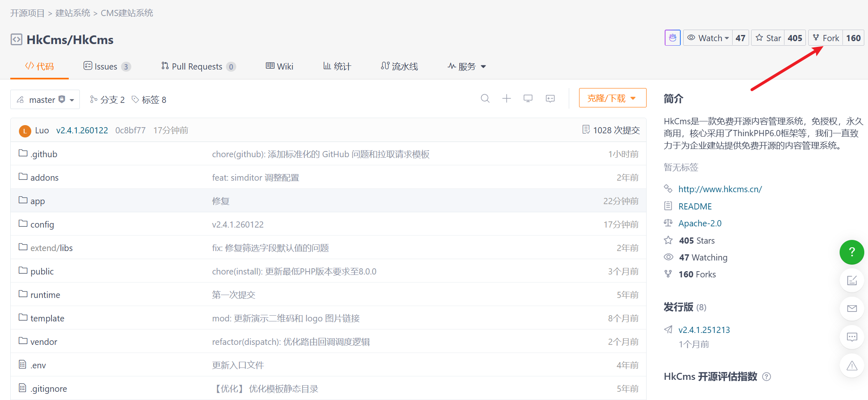The height and width of the screenshot is (400, 868).
Task: Switch to the Issues tab
Action: tap(106, 66)
